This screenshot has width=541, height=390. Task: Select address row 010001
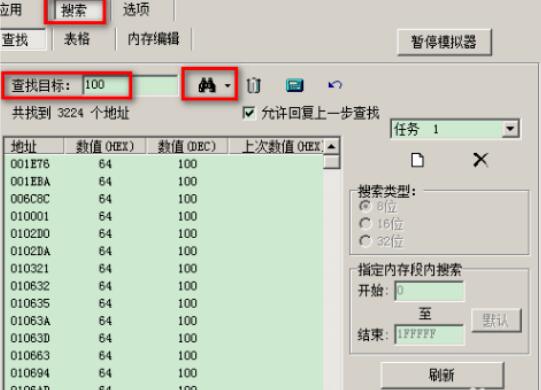[x=164, y=216]
